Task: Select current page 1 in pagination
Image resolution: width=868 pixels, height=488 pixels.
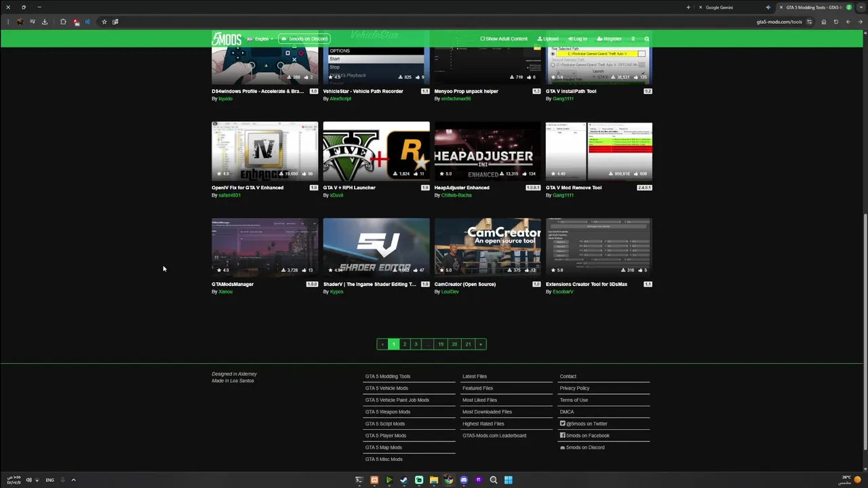Action: click(x=393, y=344)
